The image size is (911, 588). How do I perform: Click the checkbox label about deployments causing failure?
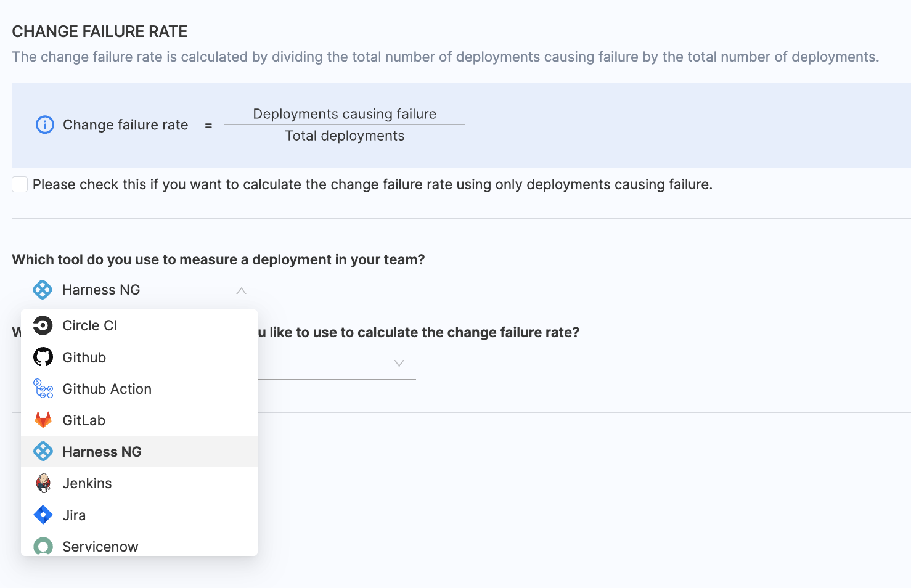(x=372, y=184)
